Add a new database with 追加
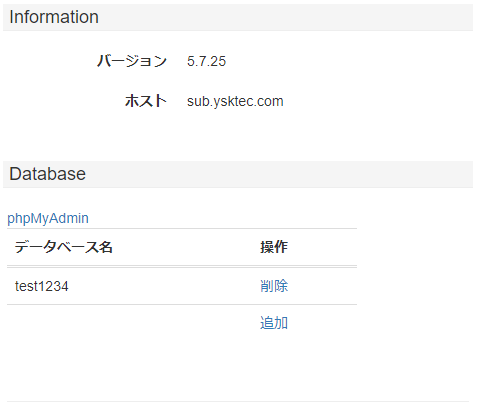 (274, 323)
